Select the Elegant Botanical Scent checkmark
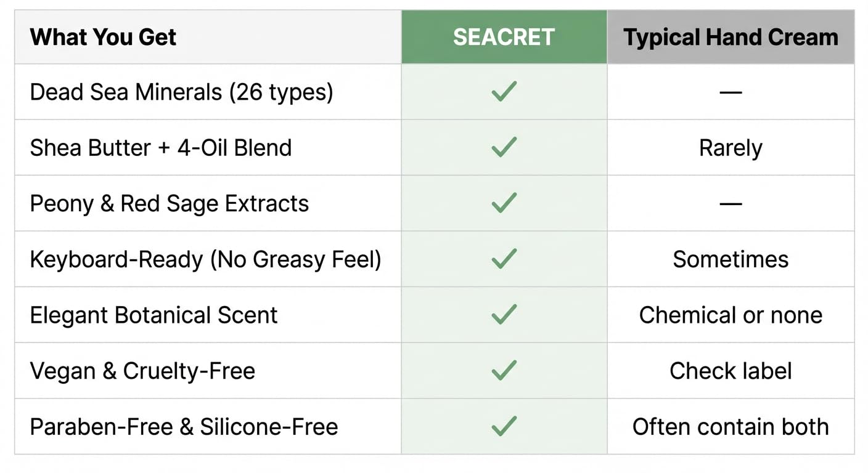868x473 pixels. [x=504, y=315]
